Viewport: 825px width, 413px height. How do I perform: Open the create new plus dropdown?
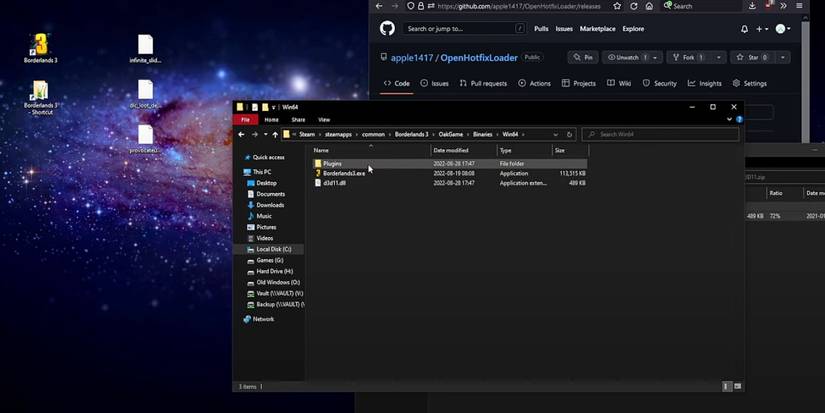point(762,29)
